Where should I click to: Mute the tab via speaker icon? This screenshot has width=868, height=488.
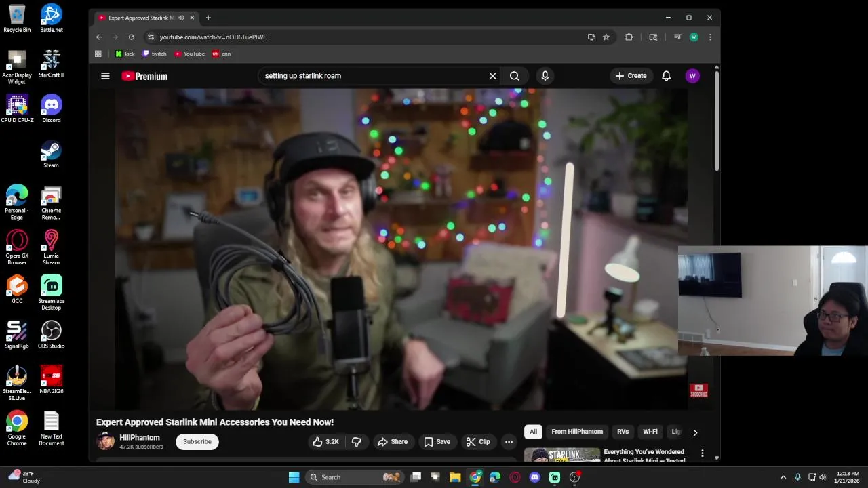click(181, 18)
